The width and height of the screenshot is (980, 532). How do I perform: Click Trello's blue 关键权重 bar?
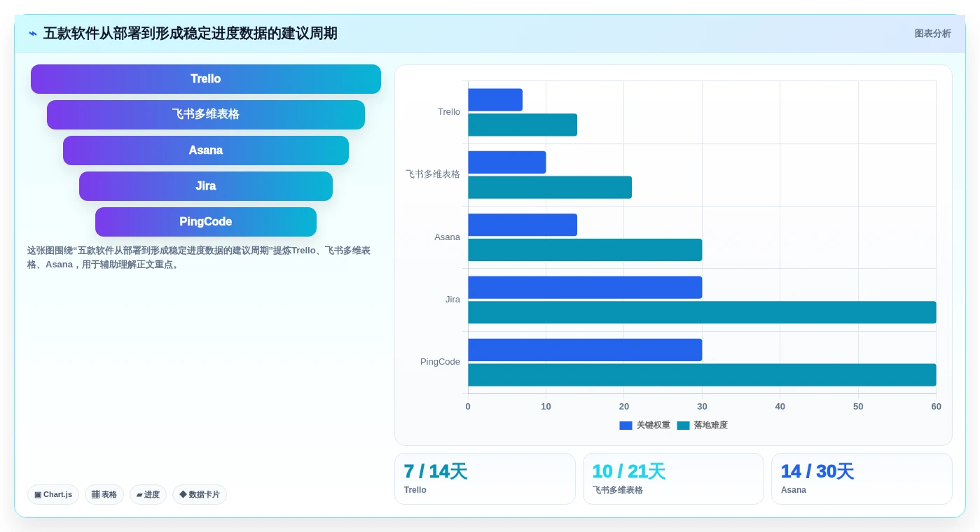[x=495, y=99]
